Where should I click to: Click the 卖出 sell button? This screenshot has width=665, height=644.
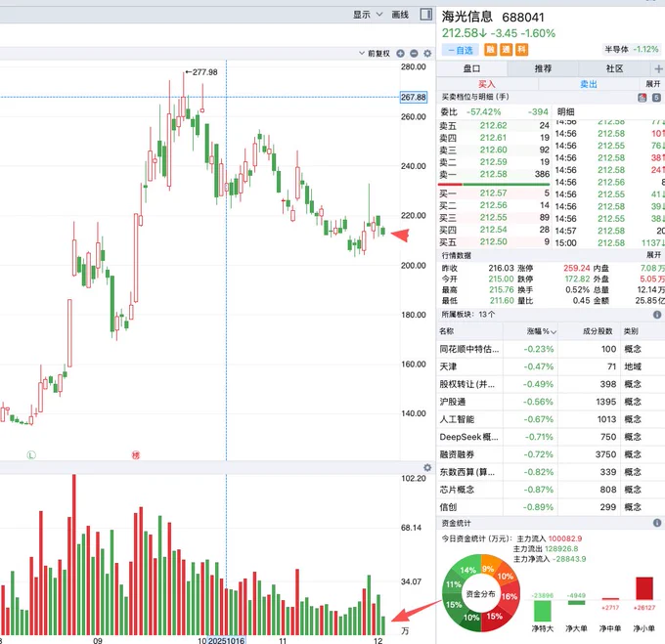click(589, 84)
